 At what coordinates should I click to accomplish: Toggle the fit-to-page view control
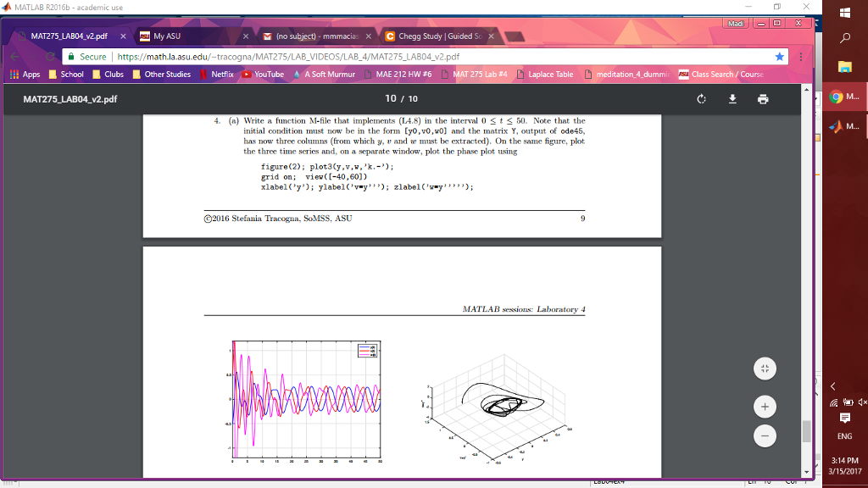coord(765,369)
